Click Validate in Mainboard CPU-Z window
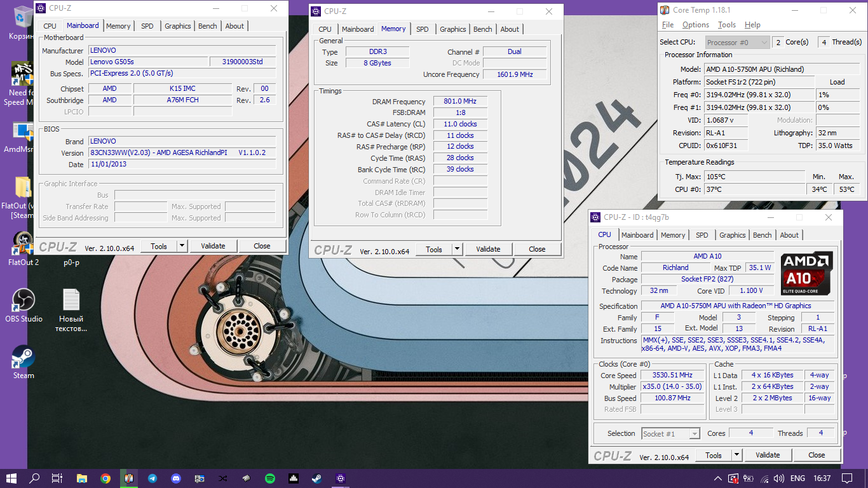This screenshot has width=868, height=488. (x=213, y=246)
